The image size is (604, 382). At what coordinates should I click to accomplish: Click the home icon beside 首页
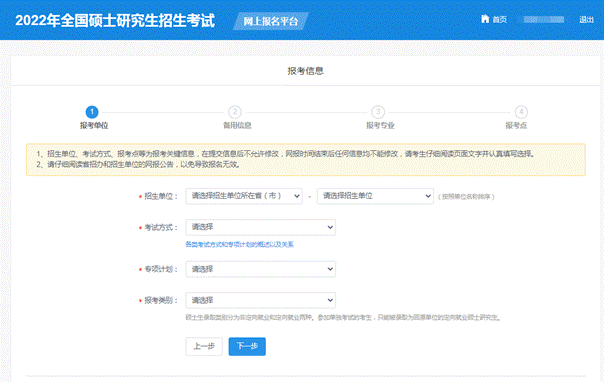[x=485, y=19]
